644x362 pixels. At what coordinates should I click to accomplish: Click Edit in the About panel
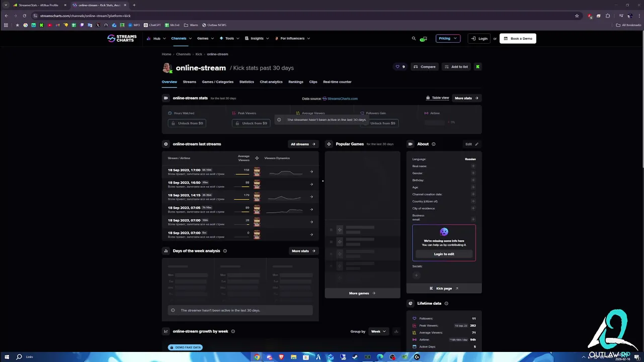pyautogui.click(x=471, y=144)
